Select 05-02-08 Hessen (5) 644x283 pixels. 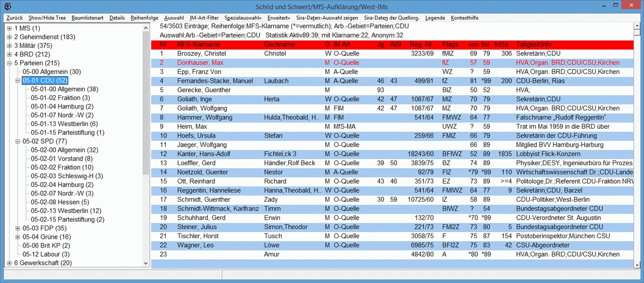[x=60, y=202]
